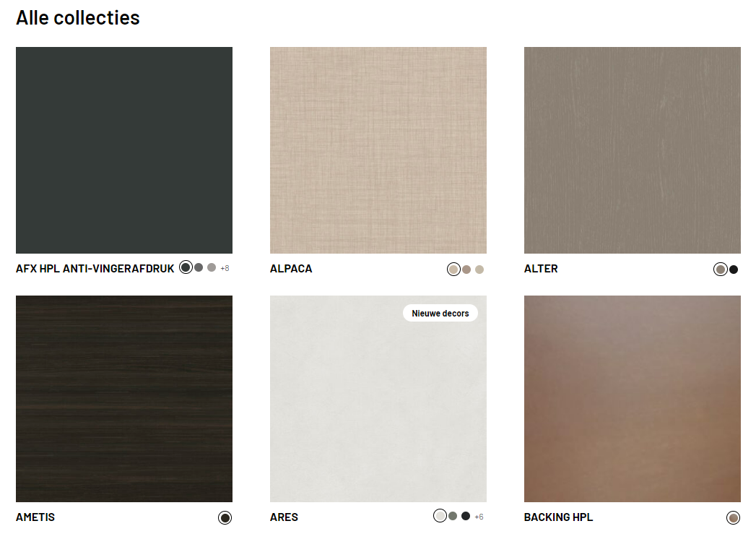Select the grey-green swatch under Ares
The image size is (756, 534).
453,516
